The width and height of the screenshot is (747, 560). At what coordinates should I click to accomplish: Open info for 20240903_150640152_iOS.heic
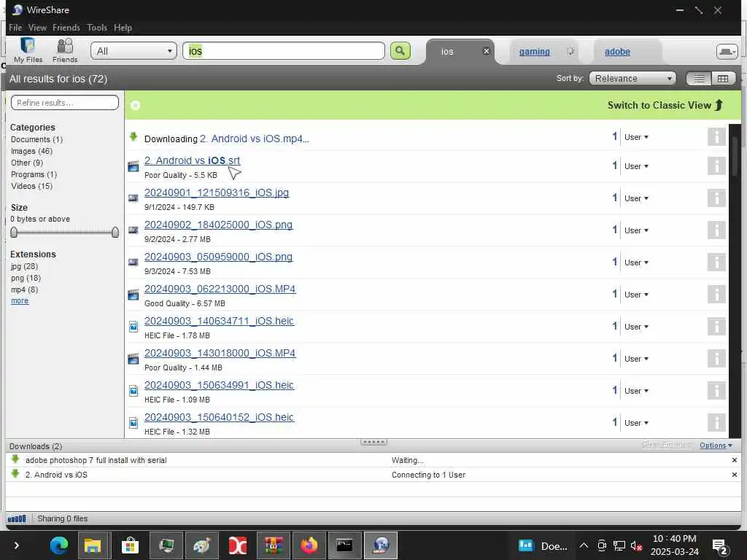[x=716, y=422]
